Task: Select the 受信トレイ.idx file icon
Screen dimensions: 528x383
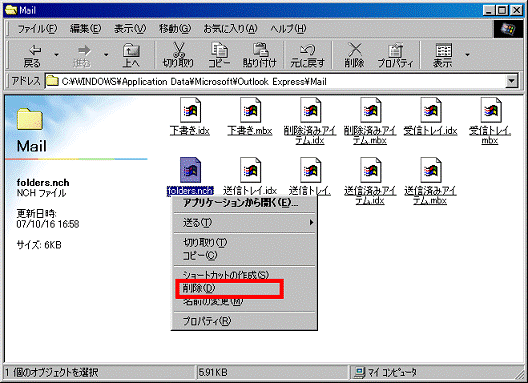Action: 431,110
